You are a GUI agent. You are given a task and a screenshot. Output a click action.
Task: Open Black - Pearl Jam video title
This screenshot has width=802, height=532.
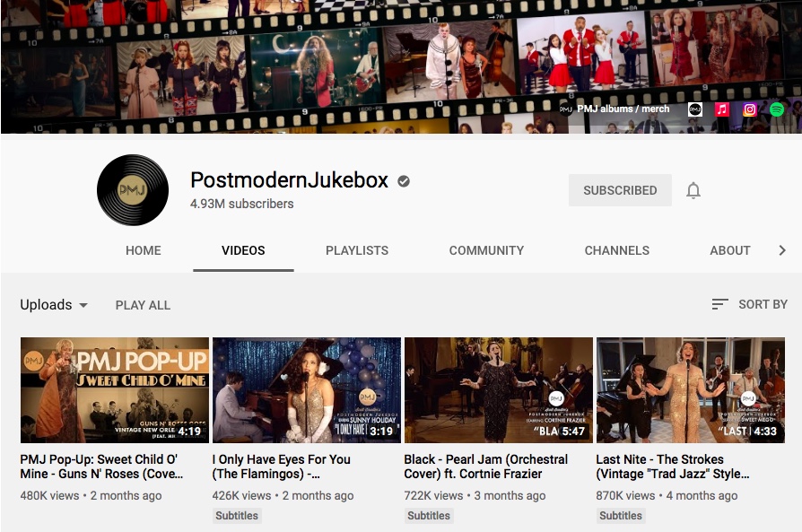[486, 467]
